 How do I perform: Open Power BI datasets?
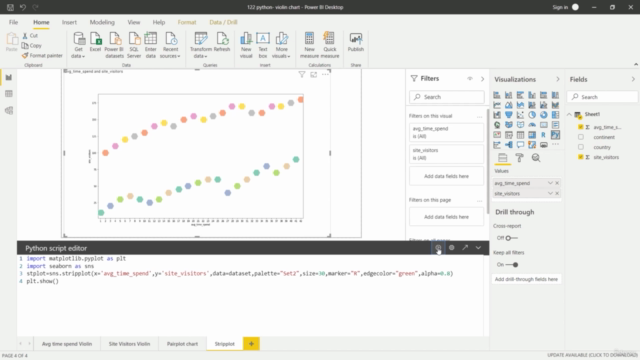coord(114,45)
